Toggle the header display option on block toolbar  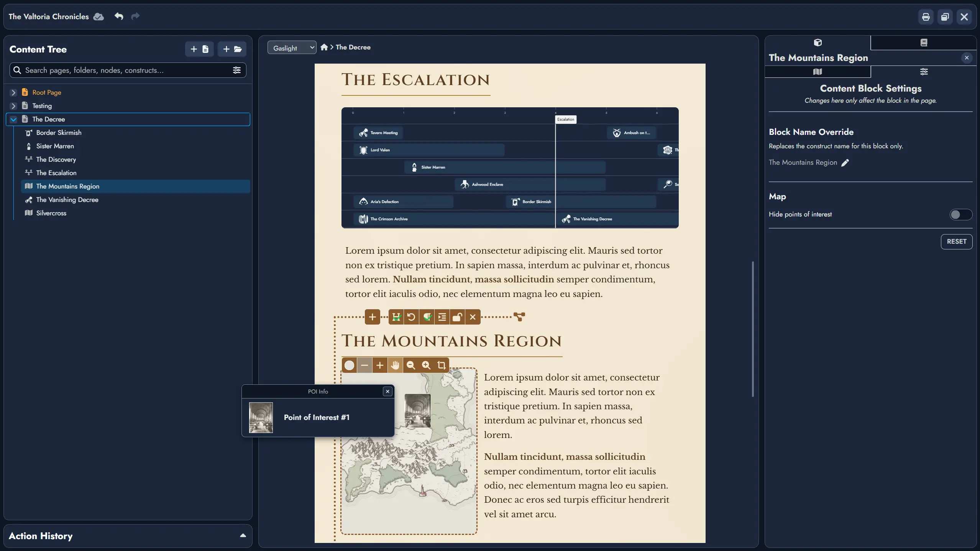click(396, 317)
